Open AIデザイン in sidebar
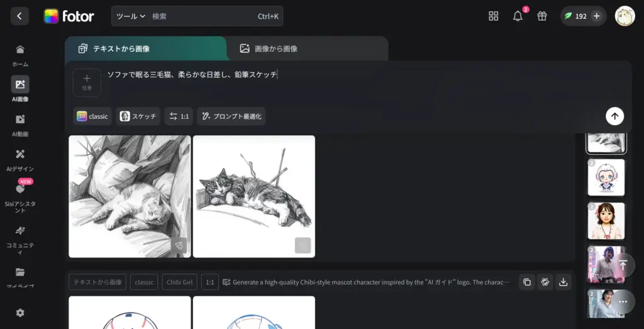 click(x=20, y=160)
